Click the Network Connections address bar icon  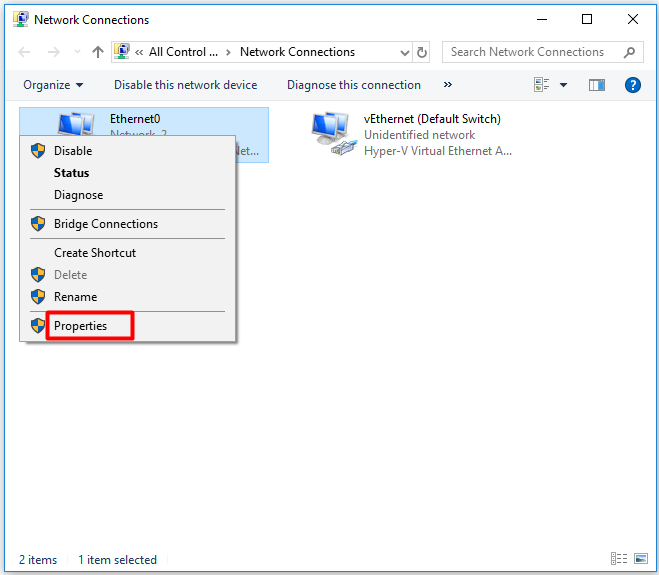pos(122,51)
